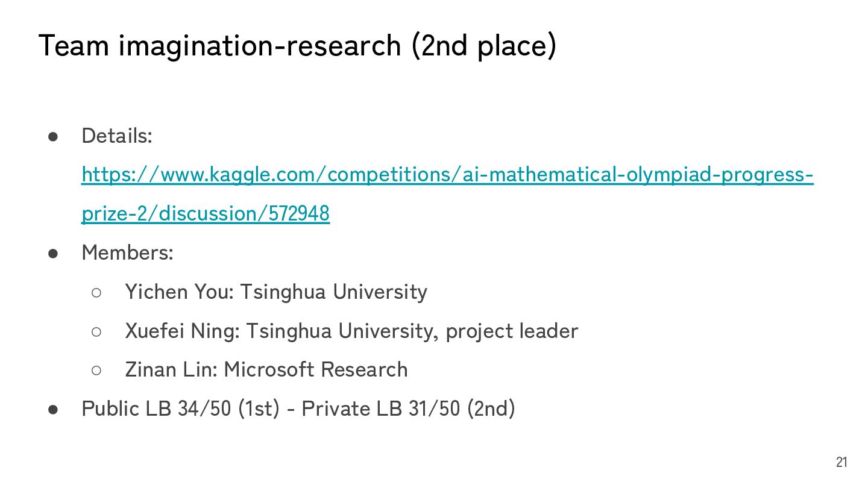Click the solid bullet before 'Public LB'

(x=53, y=409)
